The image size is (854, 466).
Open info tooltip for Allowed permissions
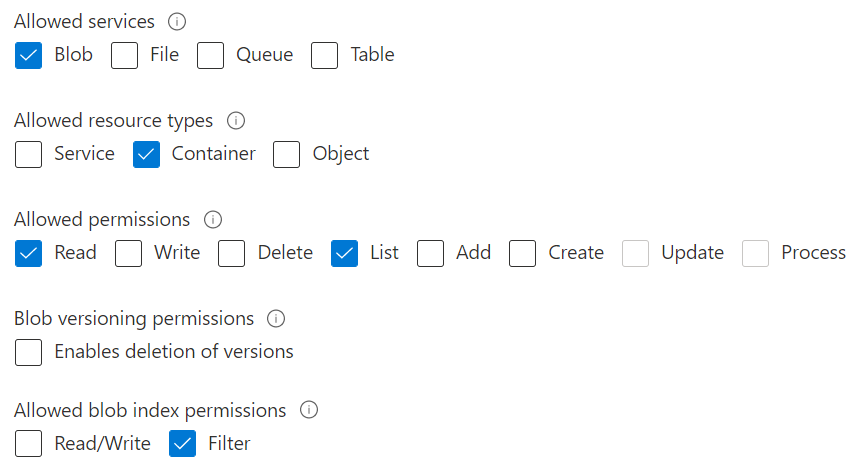[x=213, y=220]
